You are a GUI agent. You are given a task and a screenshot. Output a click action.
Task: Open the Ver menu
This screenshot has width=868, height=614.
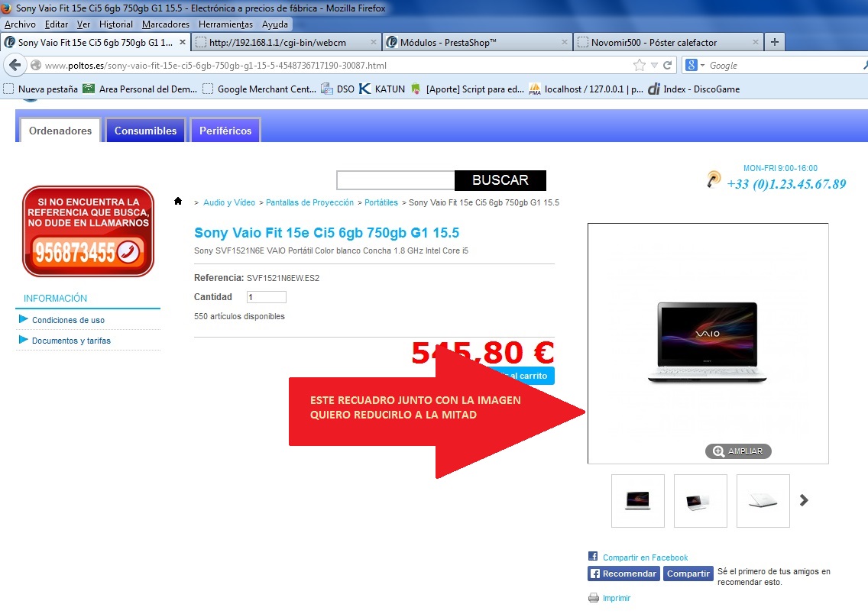tap(83, 24)
